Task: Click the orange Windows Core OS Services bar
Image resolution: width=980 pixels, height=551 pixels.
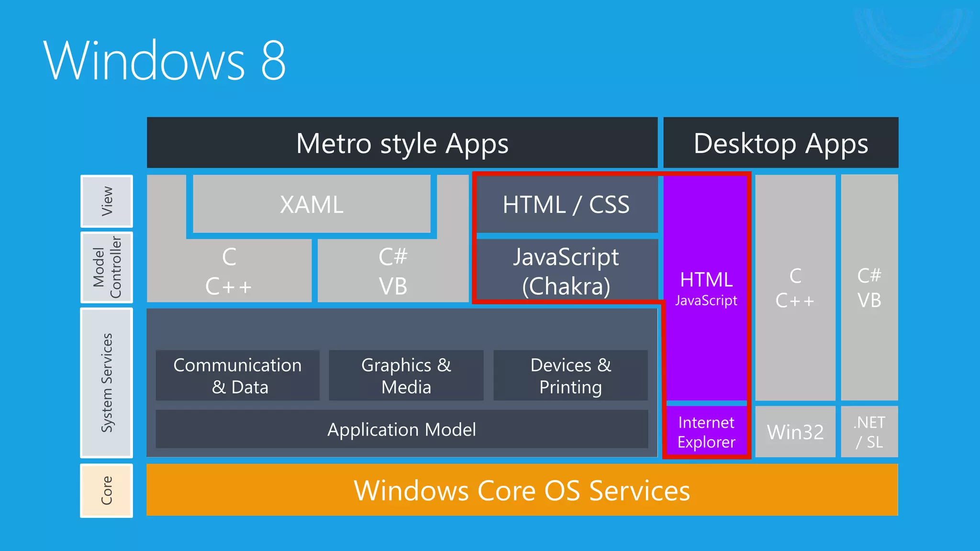Action: [522, 490]
